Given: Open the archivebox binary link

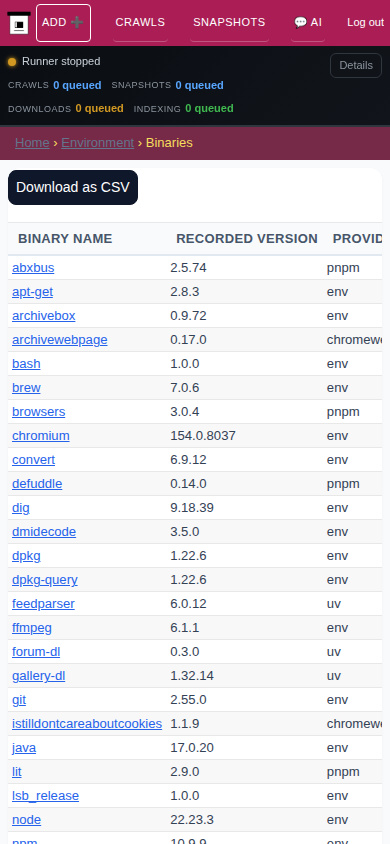Looking at the screenshot, I should 44,315.
